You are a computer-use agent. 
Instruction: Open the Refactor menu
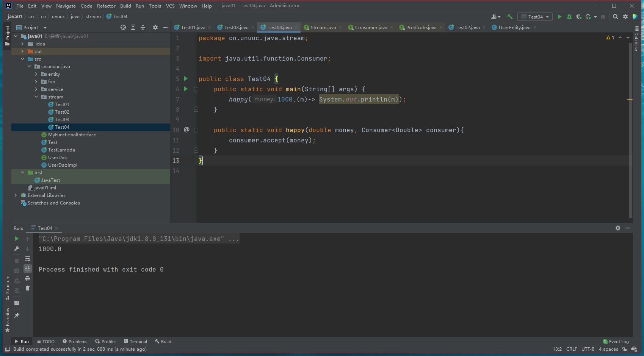coord(106,6)
